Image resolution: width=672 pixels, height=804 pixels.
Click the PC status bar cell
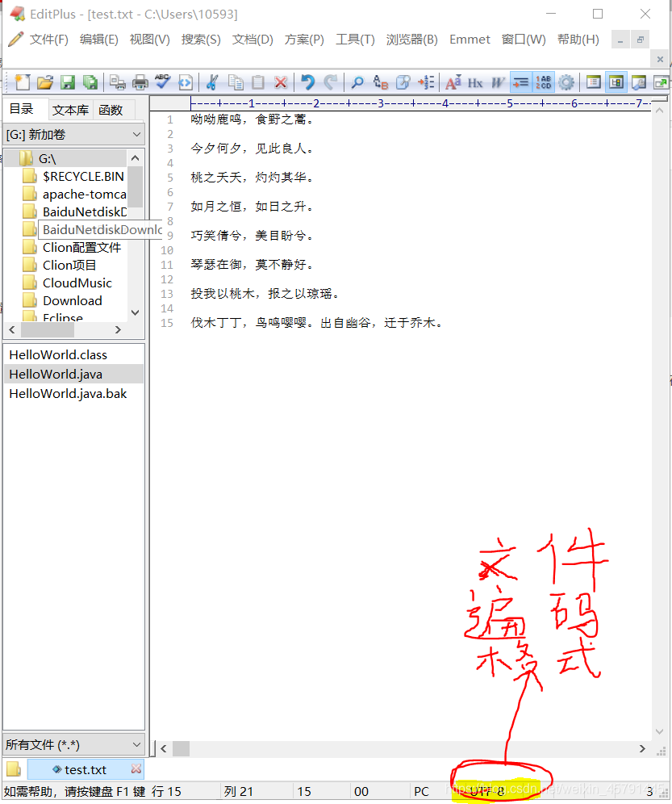(421, 791)
